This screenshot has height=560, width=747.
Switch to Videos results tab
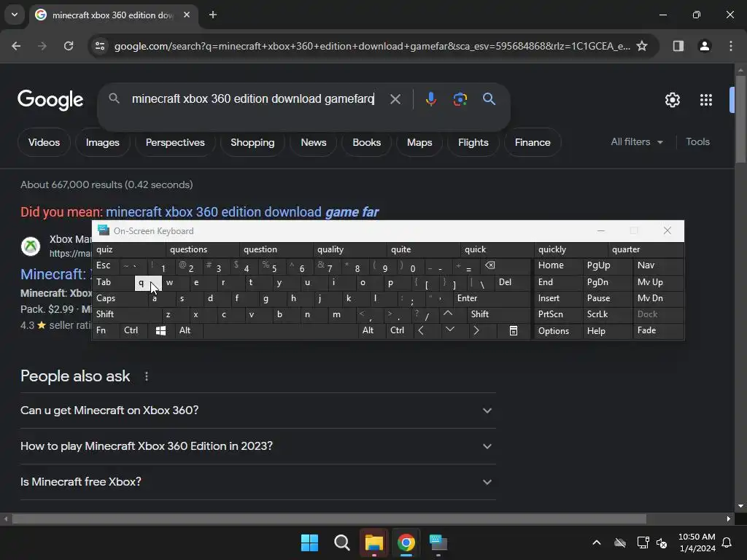click(44, 142)
